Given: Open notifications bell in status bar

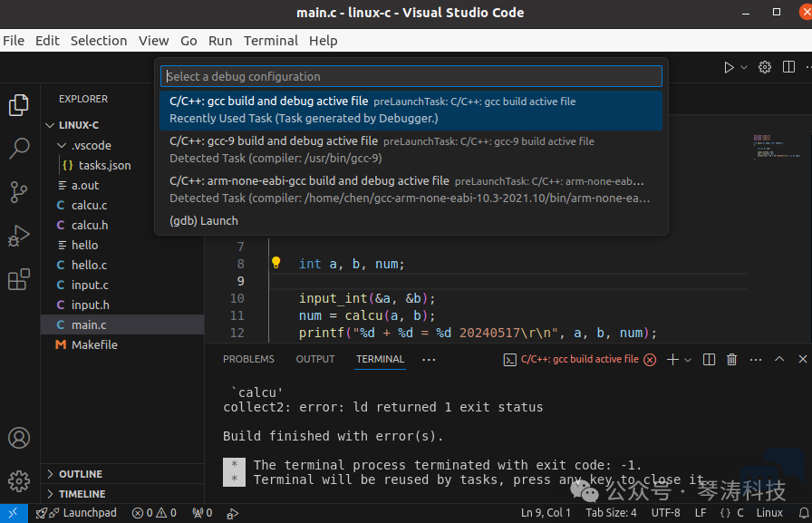Looking at the screenshot, I should click(804, 513).
